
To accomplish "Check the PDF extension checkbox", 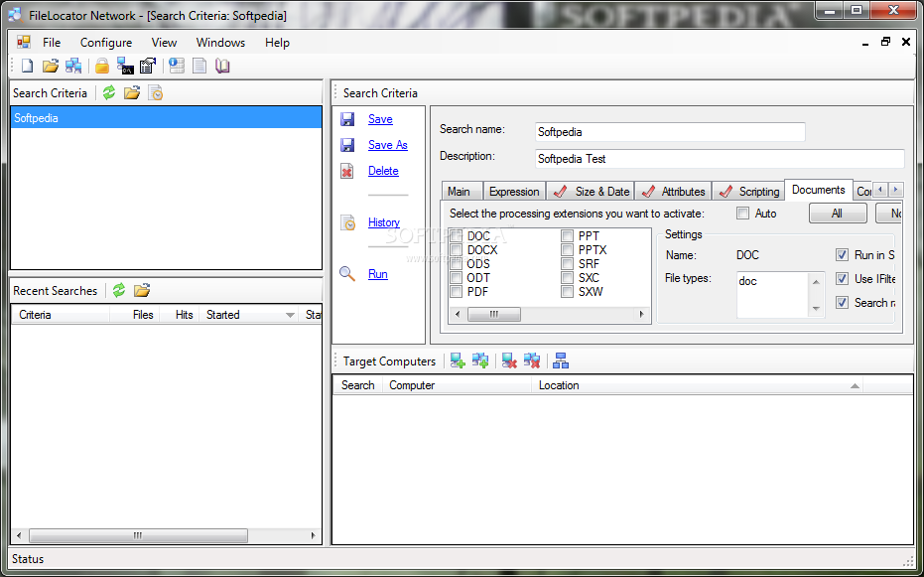I will point(456,292).
